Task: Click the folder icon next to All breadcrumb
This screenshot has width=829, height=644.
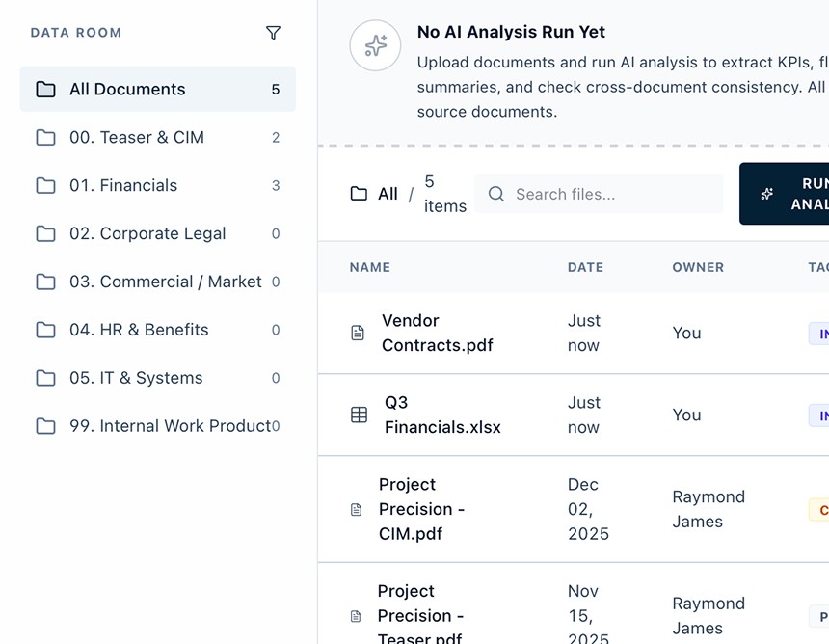Action: 359,194
